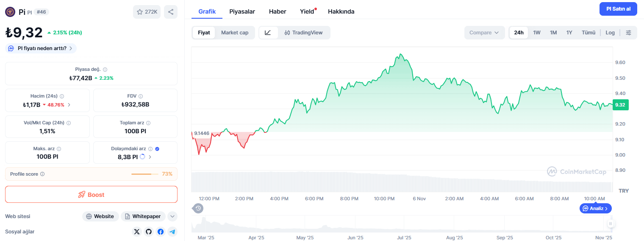Click the circulating supply progress ring
The image size is (644, 241).
pyautogui.click(x=142, y=157)
